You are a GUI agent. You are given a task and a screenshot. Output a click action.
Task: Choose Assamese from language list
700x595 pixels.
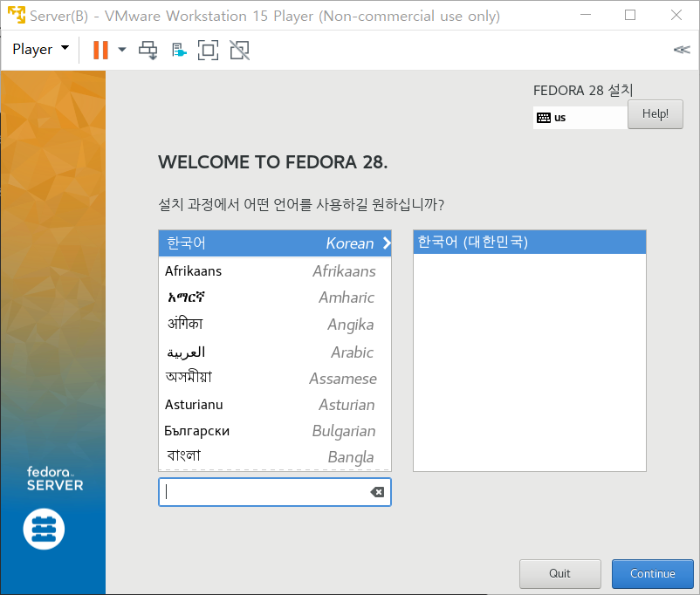275,379
